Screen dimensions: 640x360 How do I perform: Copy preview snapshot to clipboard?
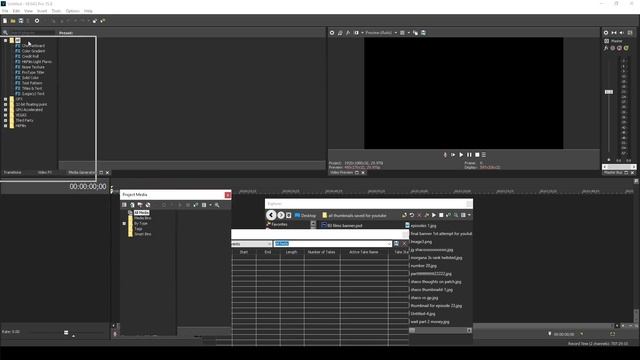(416, 33)
